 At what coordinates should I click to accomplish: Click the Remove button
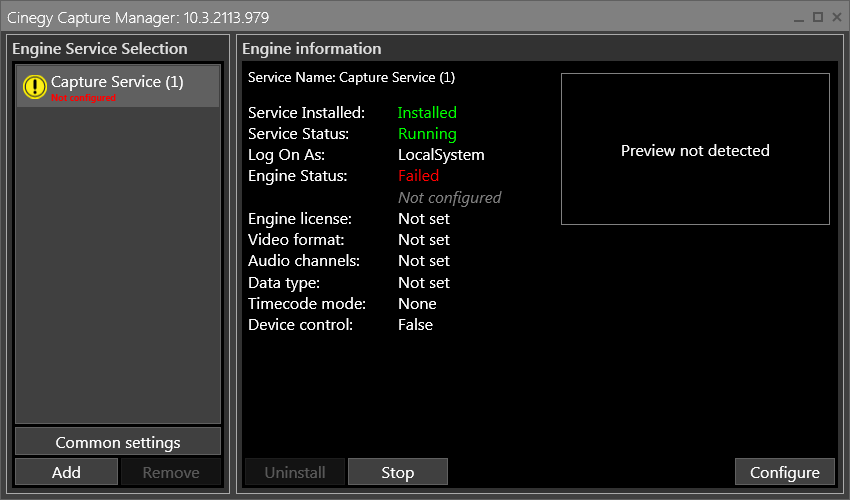tap(171, 472)
